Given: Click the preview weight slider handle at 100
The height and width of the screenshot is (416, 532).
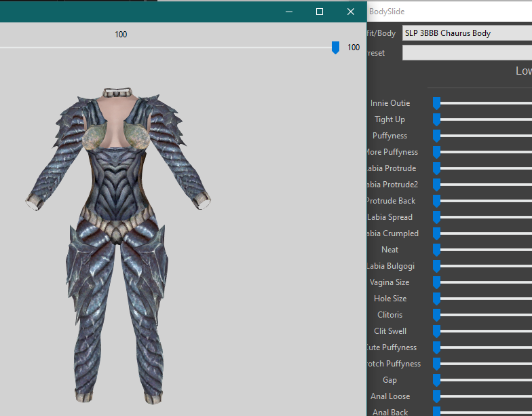Looking at the screenshot, I should (335, 48).
